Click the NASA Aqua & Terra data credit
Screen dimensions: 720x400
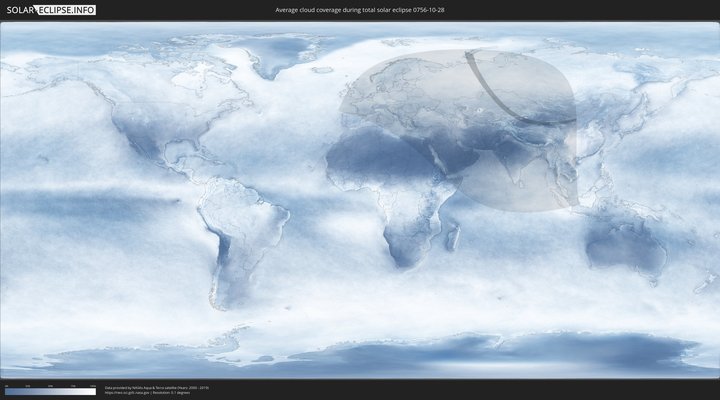coord(155,386)
